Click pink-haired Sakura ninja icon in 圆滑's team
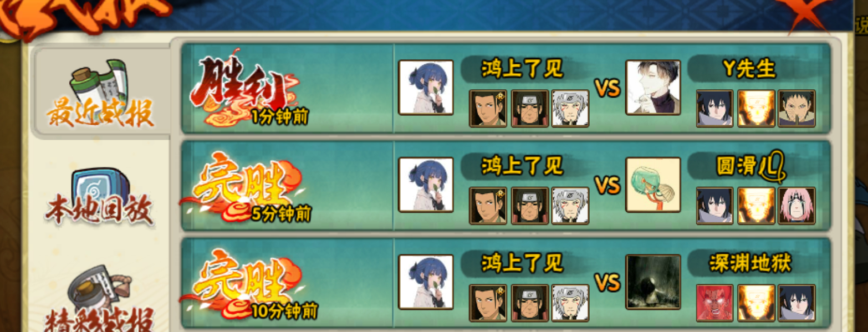Viewport: 868px width, 332px height. point(796,206)
